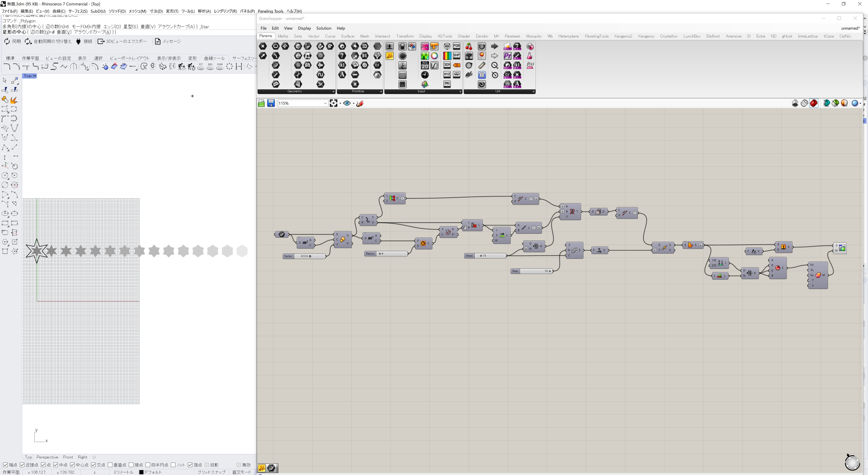Click the sketch pen icon on canvas toolbar
This screenshot has width=868, height=475.
(x=360, y=103)
